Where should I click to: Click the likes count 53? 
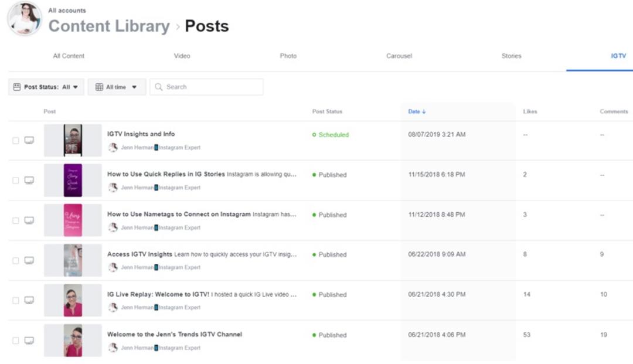[x=527, y=335]
